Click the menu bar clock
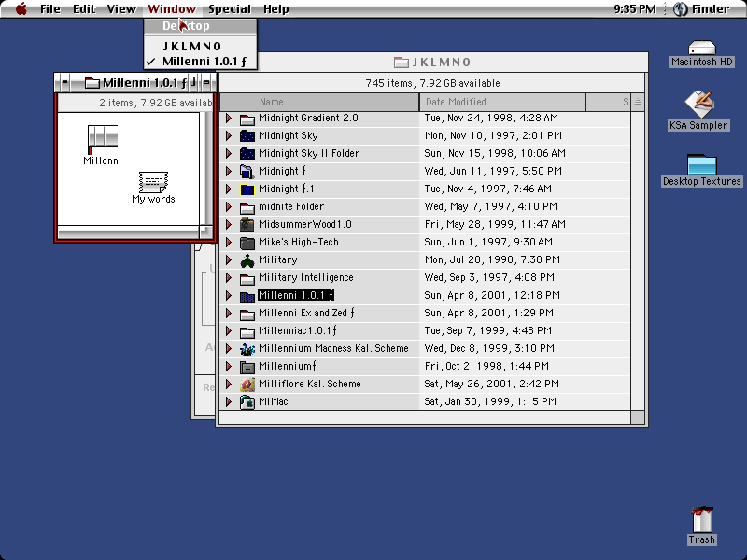The width and height of the screenshot is (747, 560). tap(635, 8)
